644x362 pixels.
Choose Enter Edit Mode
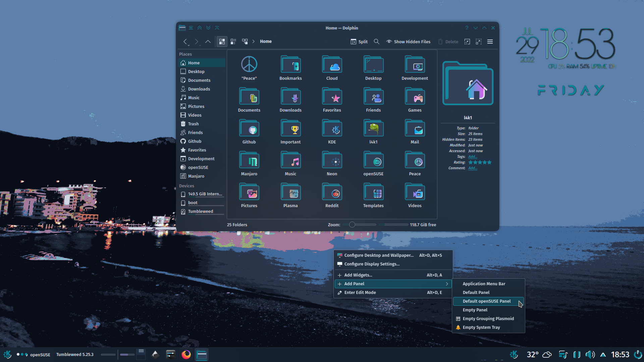(x=393, y=292)
